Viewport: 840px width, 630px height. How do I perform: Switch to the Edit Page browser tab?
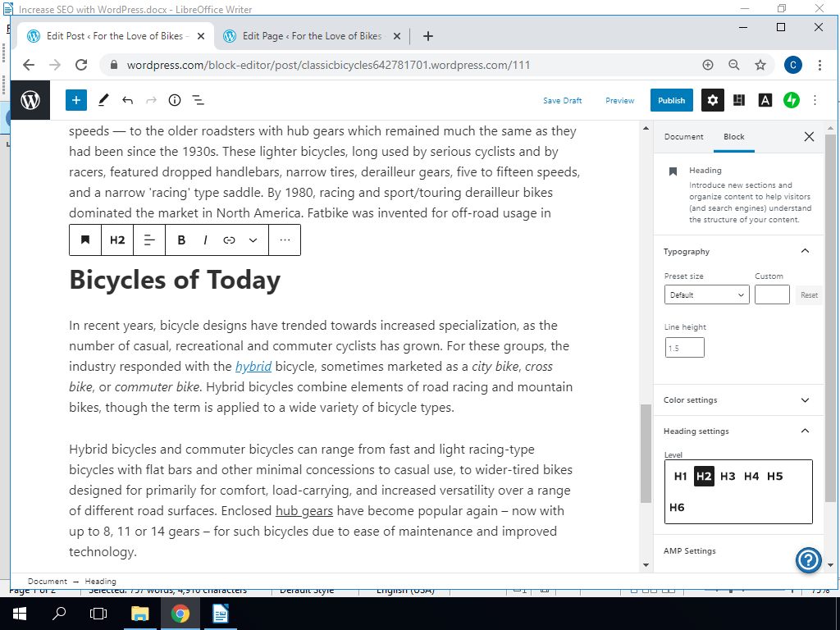[x=312, y=35]
